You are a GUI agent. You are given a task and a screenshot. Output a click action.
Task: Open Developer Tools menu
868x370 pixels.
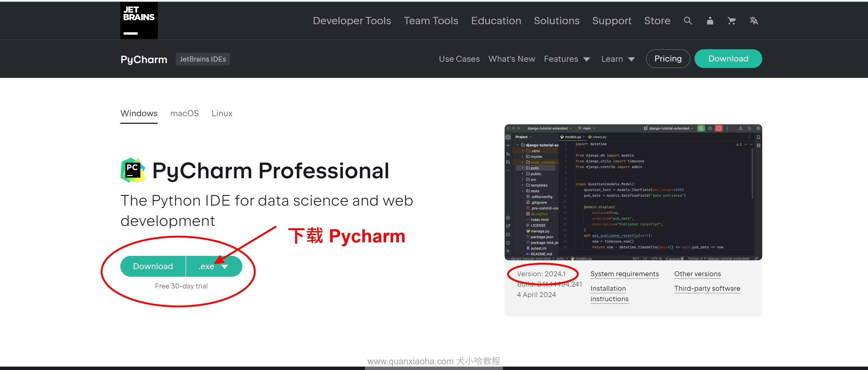pyautogui.click(x=352, y=21)
